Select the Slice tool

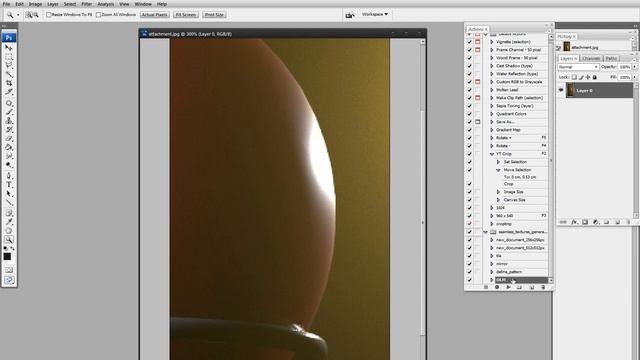(x=9, y=92)
